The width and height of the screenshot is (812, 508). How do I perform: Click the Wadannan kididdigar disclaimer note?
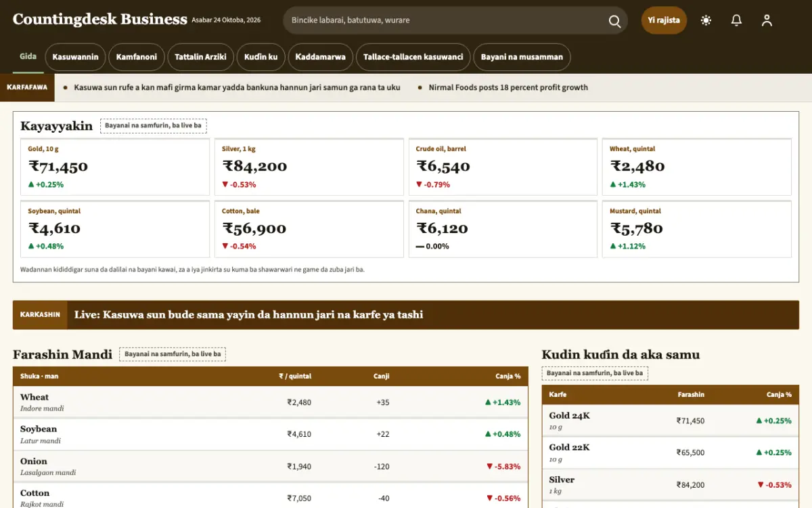point(192,270)
